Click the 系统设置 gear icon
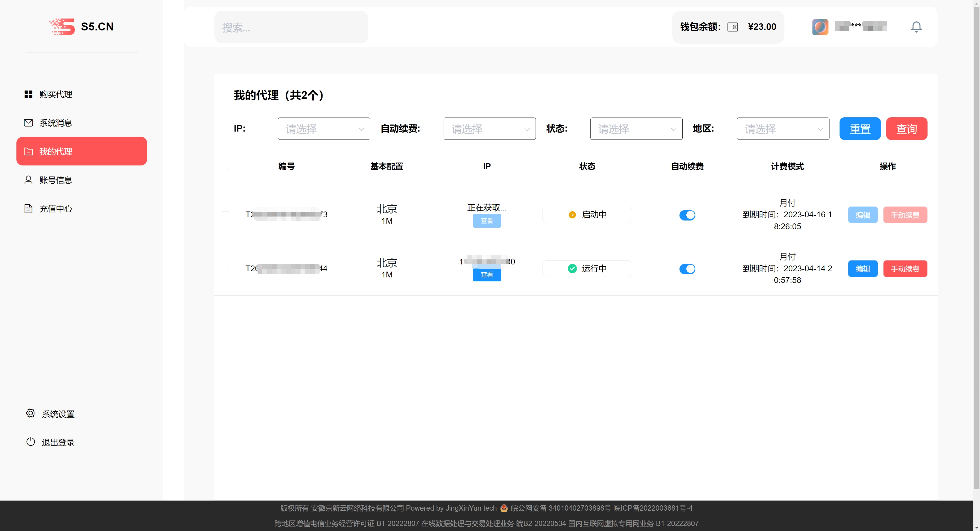The image size is (980, 531). [30, 413]
